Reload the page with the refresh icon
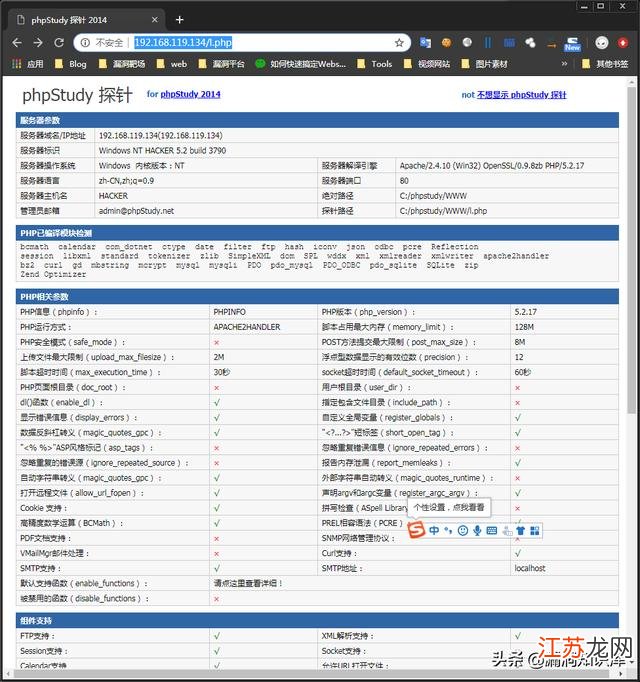640x682 pixels. tap(59, 43)
